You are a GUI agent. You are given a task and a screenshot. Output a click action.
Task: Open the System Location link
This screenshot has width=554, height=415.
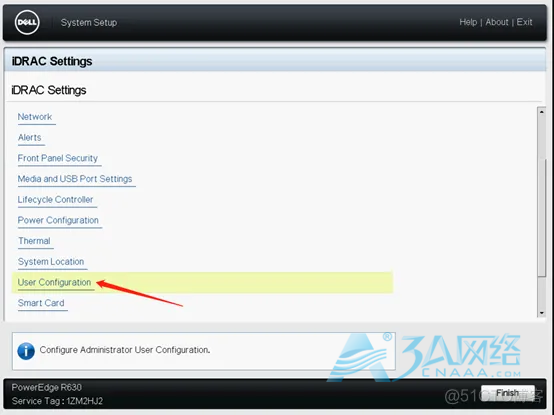pyautogui.click(x=51, y=262)
